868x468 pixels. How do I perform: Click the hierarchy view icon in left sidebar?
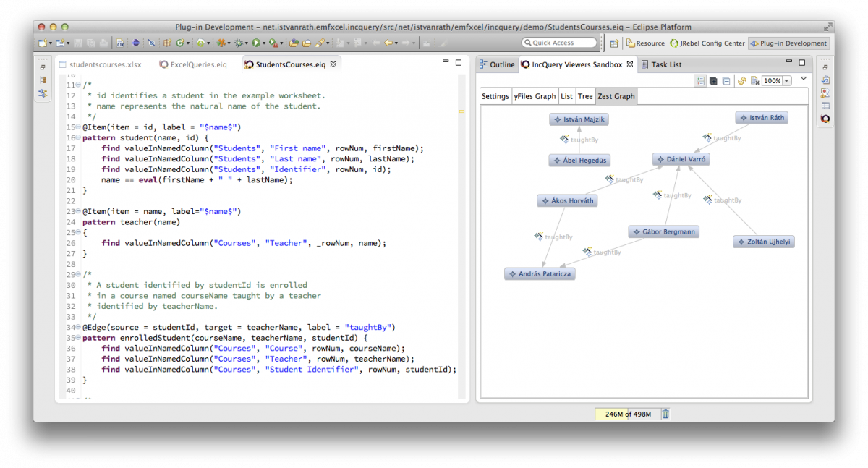[x=43, y=80]
